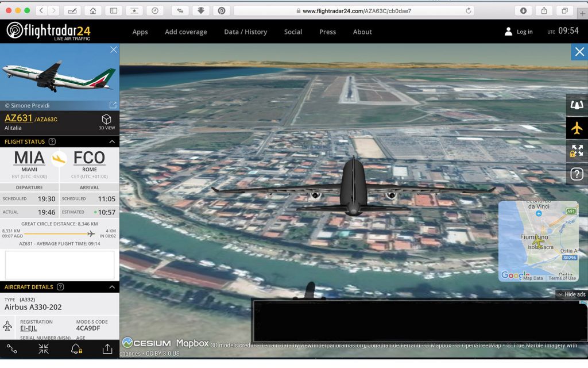Open aircraft photo in new window

pyautogui.click(x=113, y=105)
